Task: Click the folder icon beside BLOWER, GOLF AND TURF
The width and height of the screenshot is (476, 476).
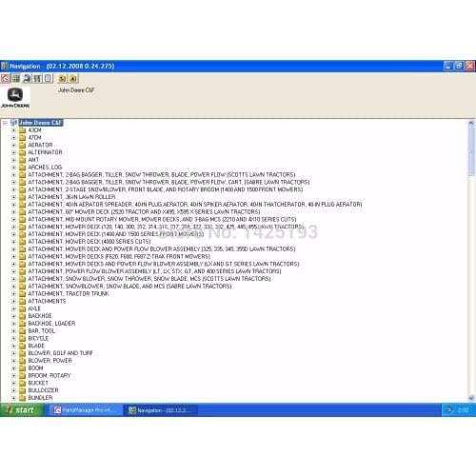Action: [22, 353]
